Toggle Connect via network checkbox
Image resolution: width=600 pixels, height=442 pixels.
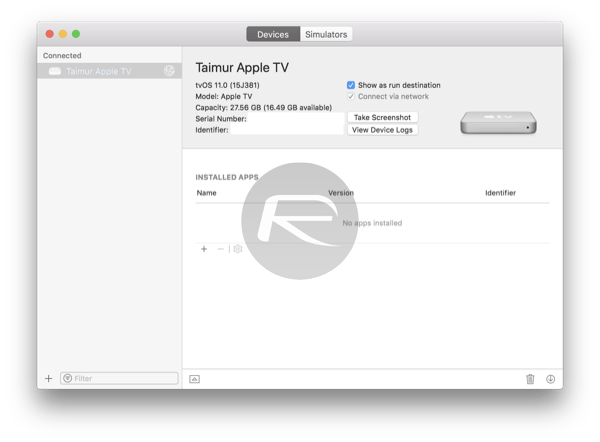tap(351, 96)
